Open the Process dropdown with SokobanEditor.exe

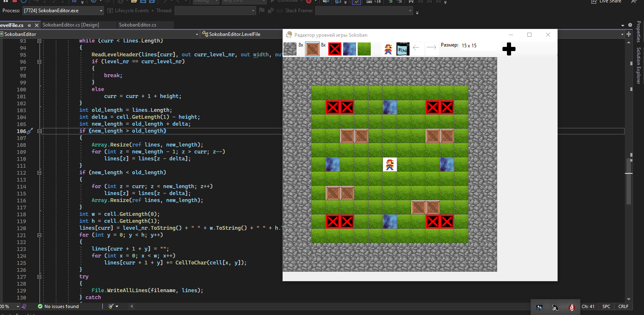(x=63, y=11)
